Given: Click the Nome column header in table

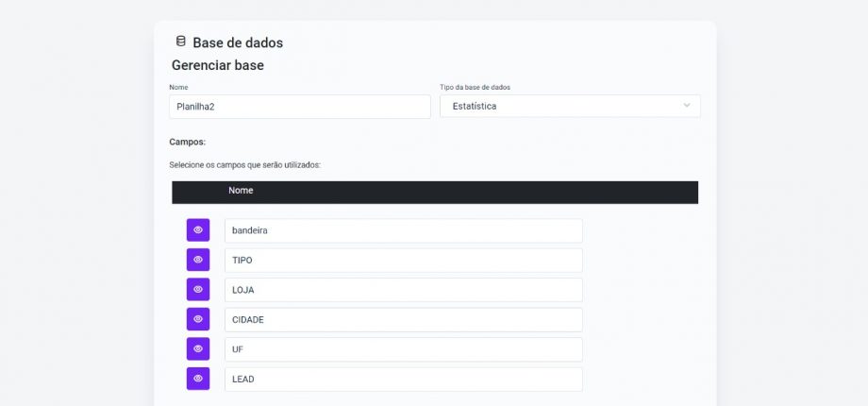Looking at the screenshot, I should [241, 191].
